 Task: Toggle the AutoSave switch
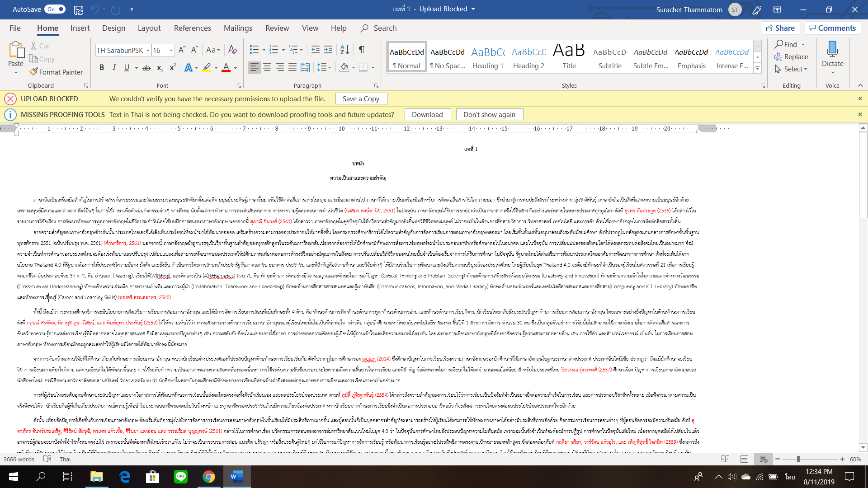pos(56,9)
